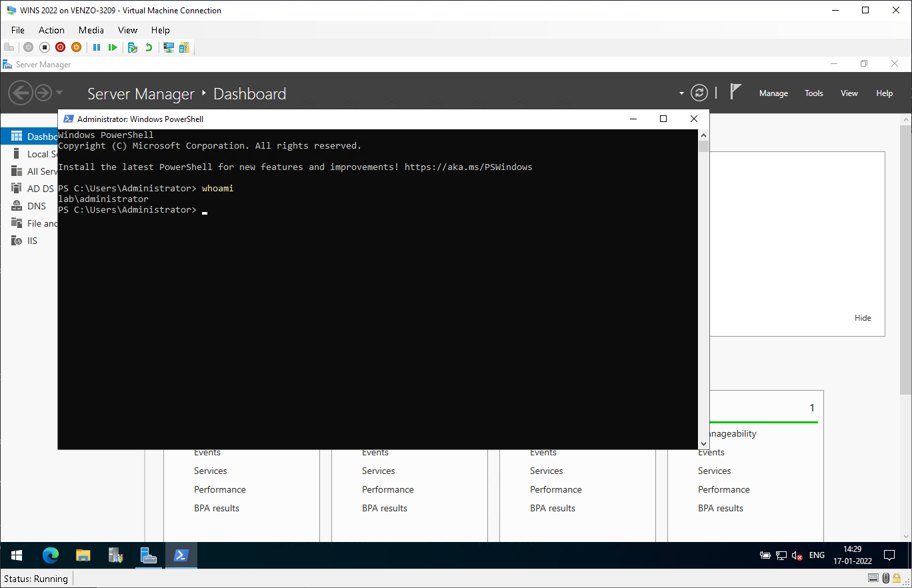This screenshot has width=912, height=588.
Task: Select IIS in the sidebar
Action: 29,240
